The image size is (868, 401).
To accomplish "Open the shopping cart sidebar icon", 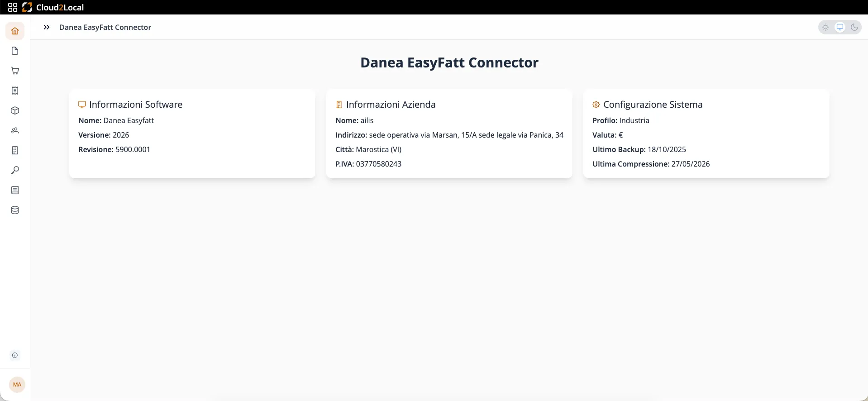I will [x=15, y=71].
